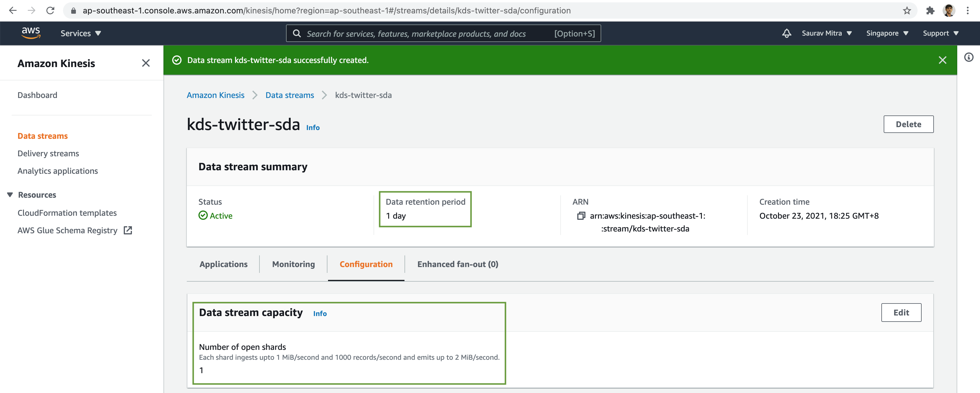Click the browser forward arrow
This screenshot has width=980, height=393.
click(32, 11)
